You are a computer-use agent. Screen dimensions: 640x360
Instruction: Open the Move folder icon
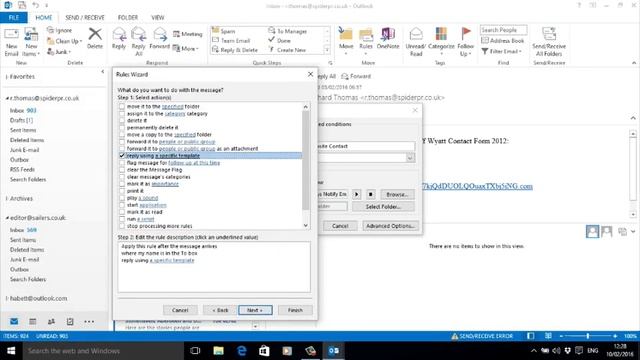click(346, 34)
